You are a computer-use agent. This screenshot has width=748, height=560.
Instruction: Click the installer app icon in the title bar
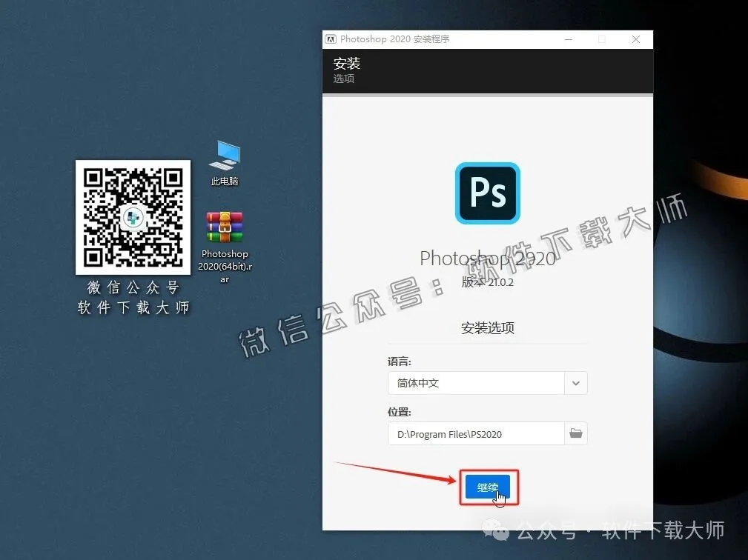330,39
